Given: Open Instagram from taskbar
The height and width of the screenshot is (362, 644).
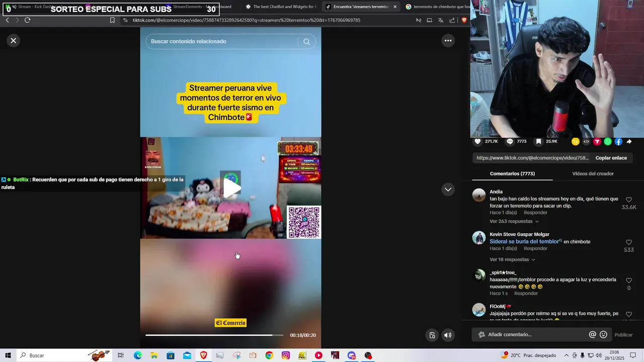Looking at the screenshot, I should [x=286, y=355].
